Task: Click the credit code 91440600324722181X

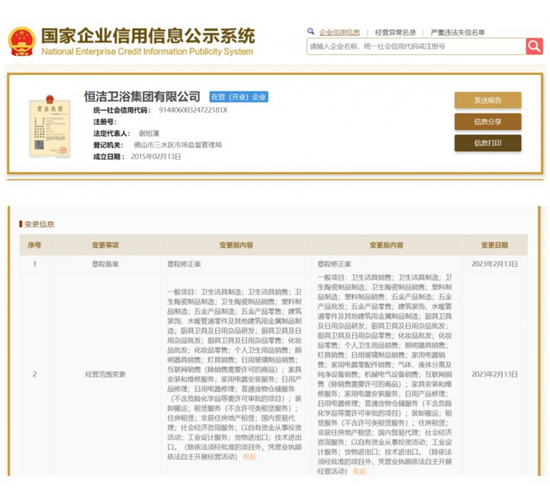Action: 193,110
